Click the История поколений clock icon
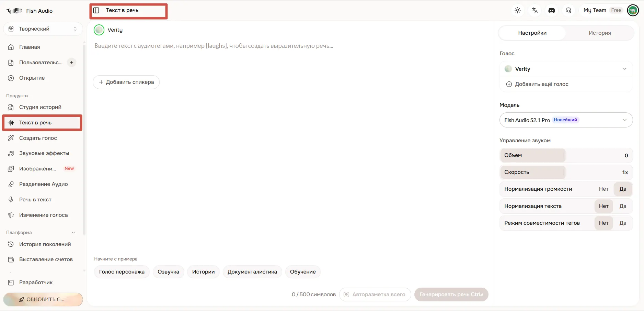This screenshot has height=311, width=644. click(x=11, y=244)
